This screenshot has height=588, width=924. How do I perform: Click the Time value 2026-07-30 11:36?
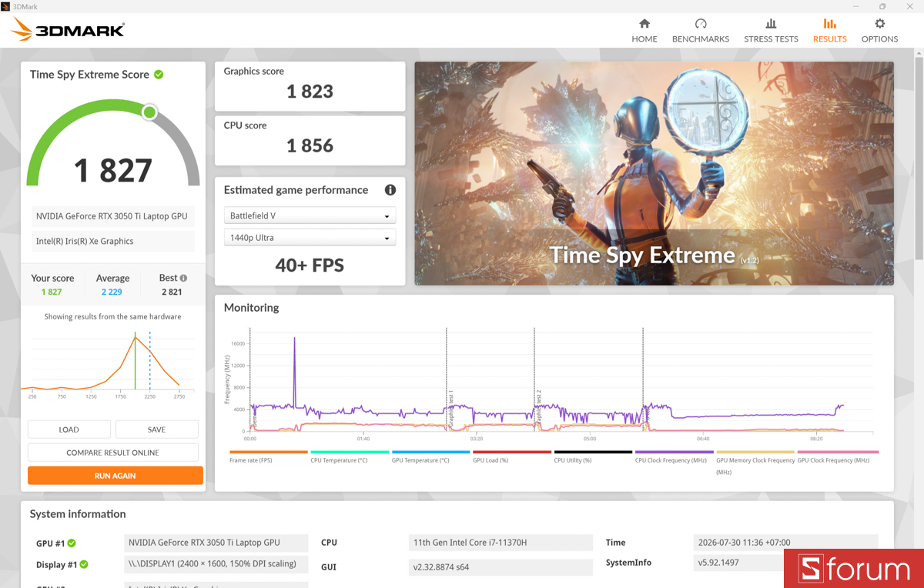[x=785, y=543]
